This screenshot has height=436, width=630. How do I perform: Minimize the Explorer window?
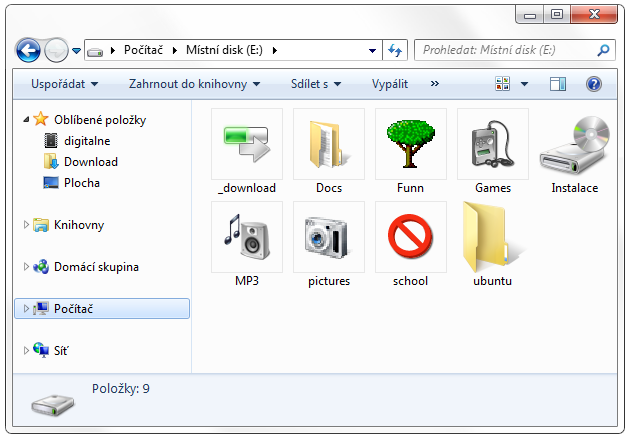coord(530,15)
